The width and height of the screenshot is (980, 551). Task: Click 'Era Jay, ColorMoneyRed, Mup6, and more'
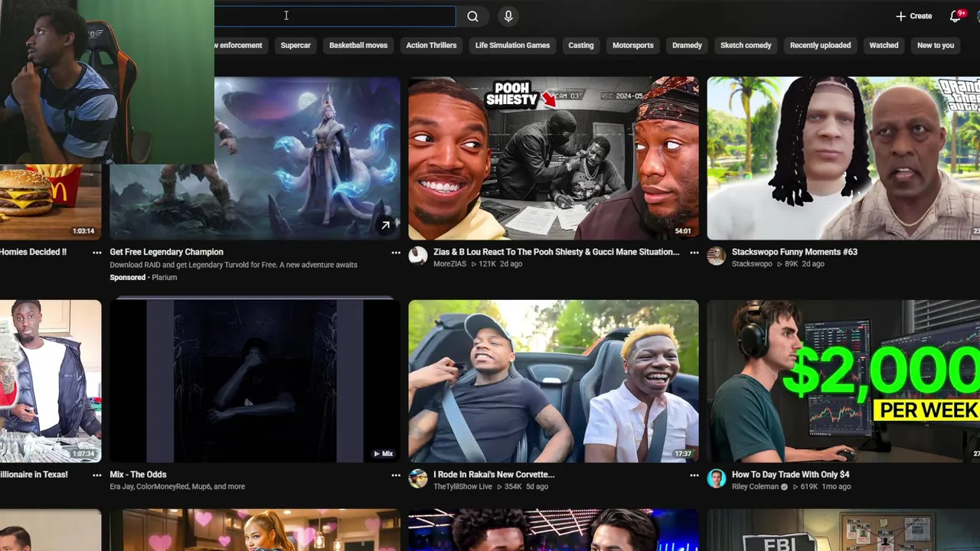click(x=177, y=487)
